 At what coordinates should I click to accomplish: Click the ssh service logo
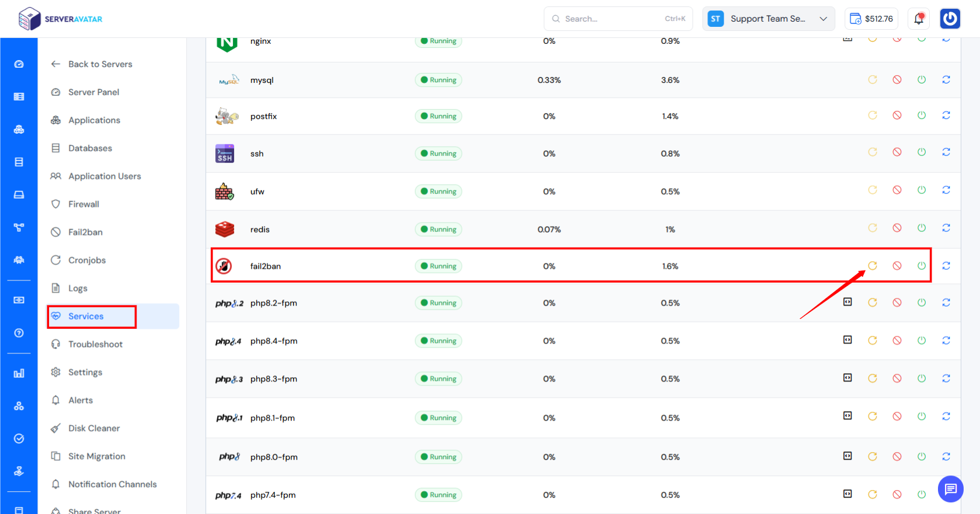(x=225, y=154)
